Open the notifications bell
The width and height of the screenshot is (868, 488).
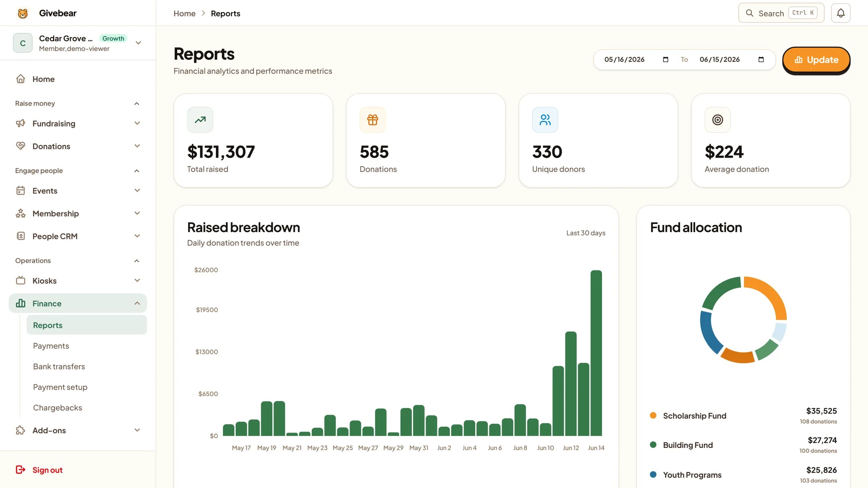pyautogui.click(x=841, y=13)
